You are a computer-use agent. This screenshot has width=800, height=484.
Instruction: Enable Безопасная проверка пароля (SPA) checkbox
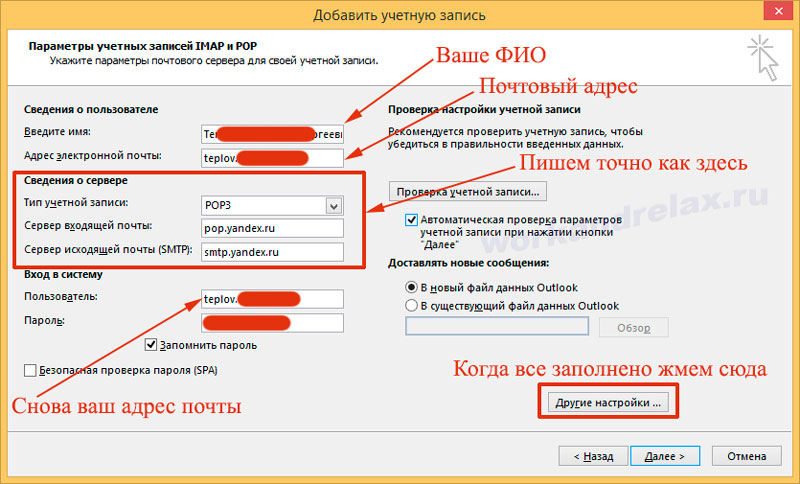pyautogui.click(x=31, y=369)
